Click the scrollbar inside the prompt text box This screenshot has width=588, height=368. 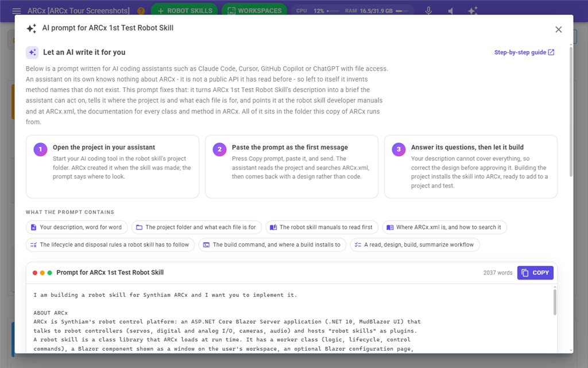click(x=555, y=301)
